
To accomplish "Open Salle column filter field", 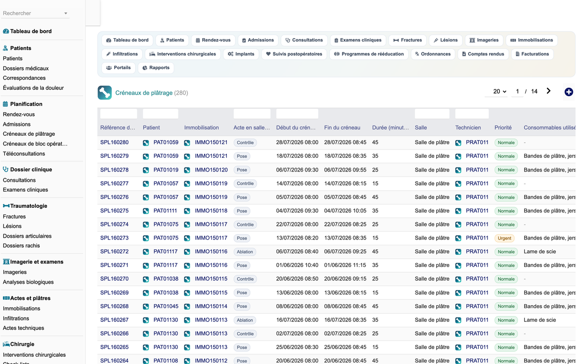I will click(x=432, y=114).
